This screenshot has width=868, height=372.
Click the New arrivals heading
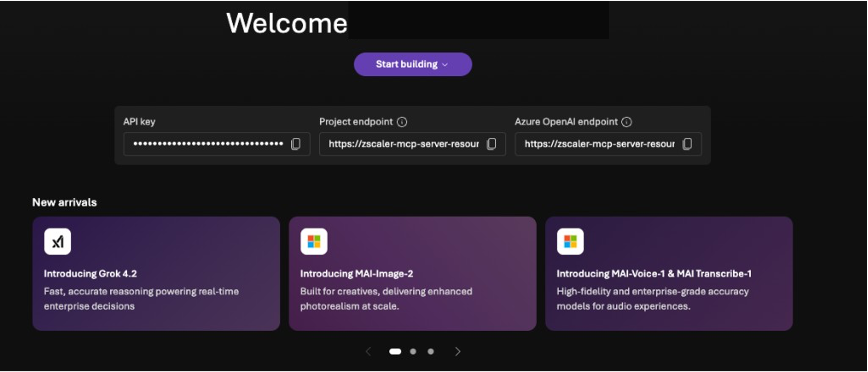64,202
